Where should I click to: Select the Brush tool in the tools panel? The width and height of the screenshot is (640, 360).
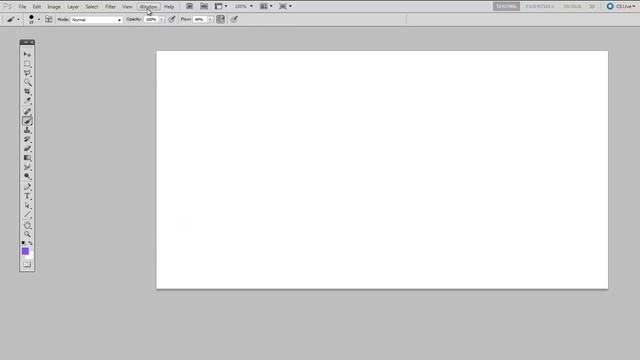pyautogui.click(x=27, y=121)
